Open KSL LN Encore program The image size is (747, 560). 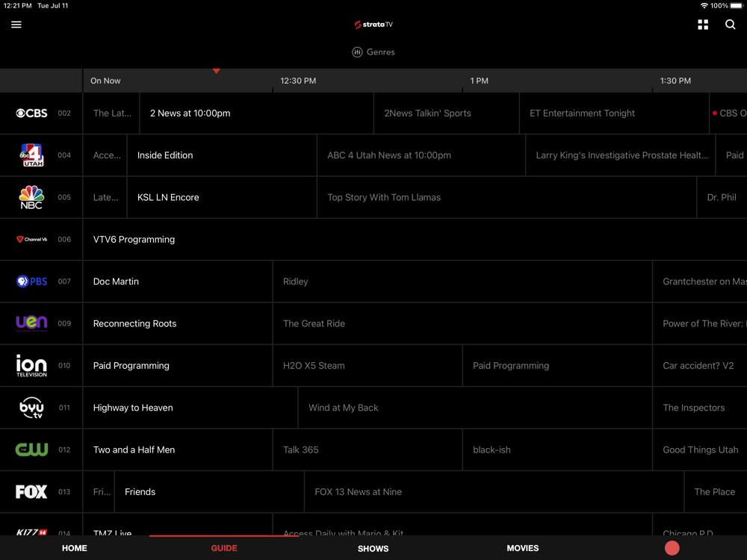tap(222, 197)
